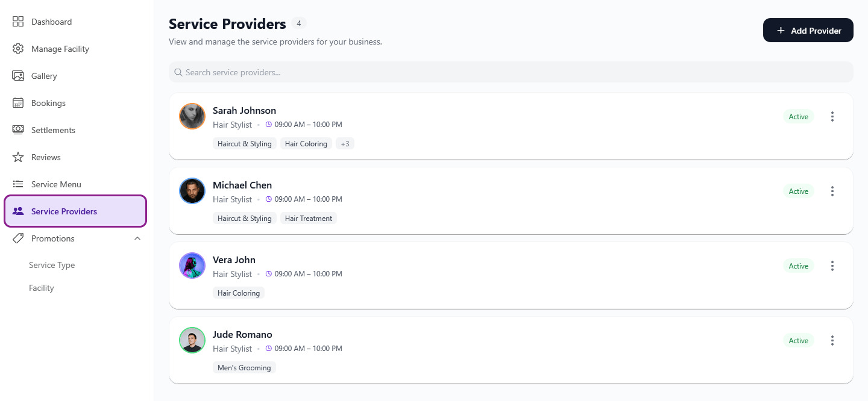The image size is (868, 401).
Task: Go to Service Type under Promotions
Action: [52, 265]
